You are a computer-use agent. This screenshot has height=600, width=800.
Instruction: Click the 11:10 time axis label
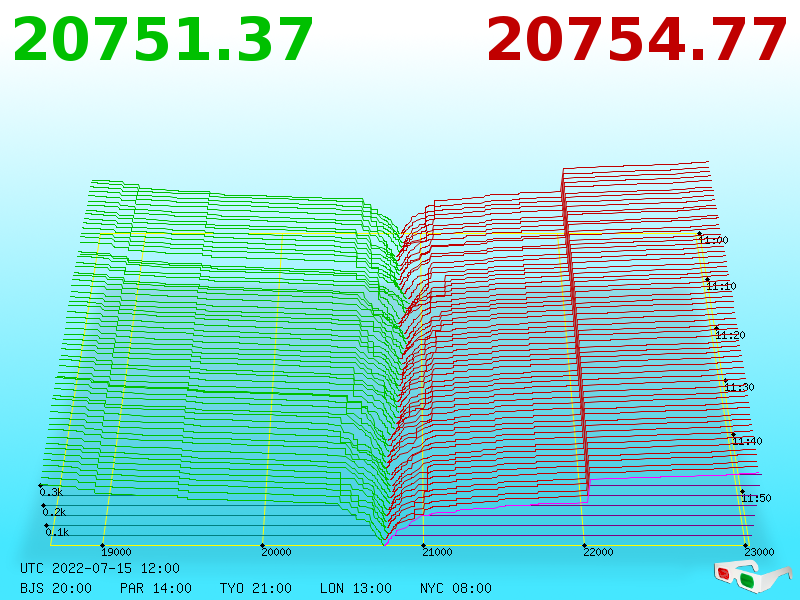[721, 286]
